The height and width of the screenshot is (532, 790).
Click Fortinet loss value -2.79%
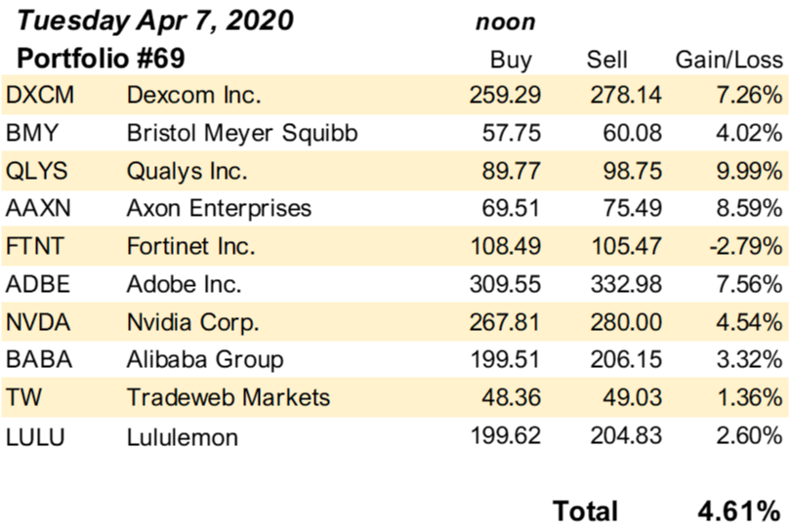coord(746,246)
